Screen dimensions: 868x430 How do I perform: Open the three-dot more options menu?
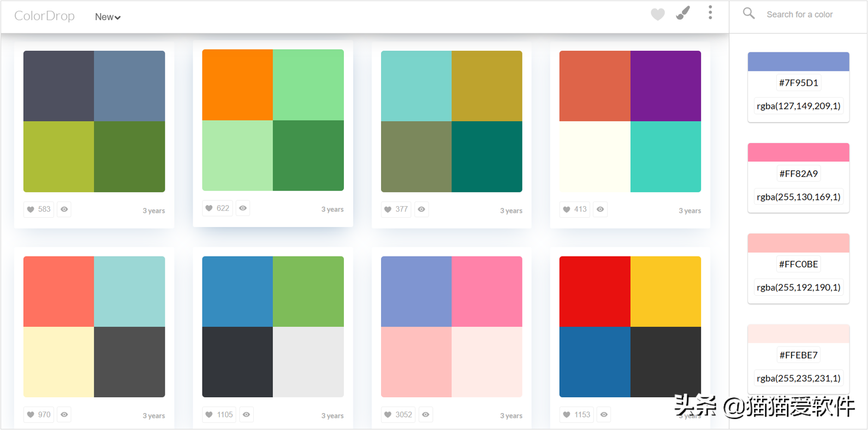click(710, 13)
